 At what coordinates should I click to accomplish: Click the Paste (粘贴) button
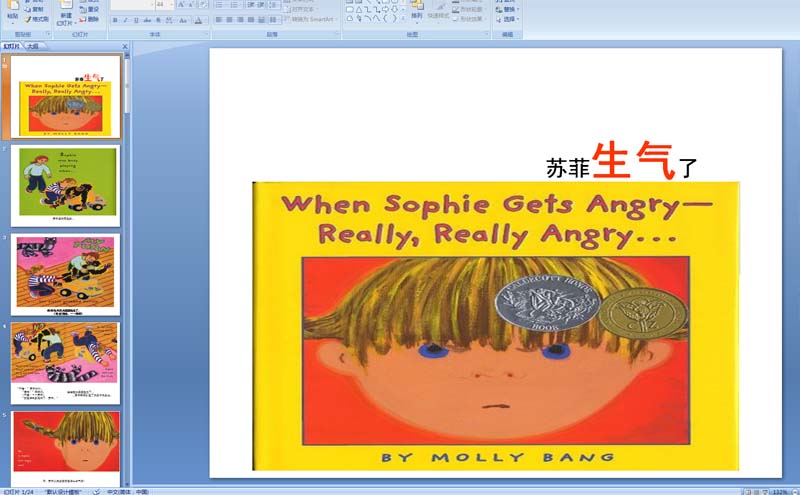tap(13, 13)
